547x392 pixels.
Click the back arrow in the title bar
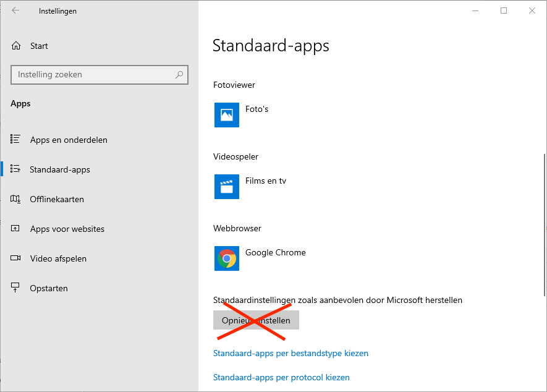click(x=15, y=11)
